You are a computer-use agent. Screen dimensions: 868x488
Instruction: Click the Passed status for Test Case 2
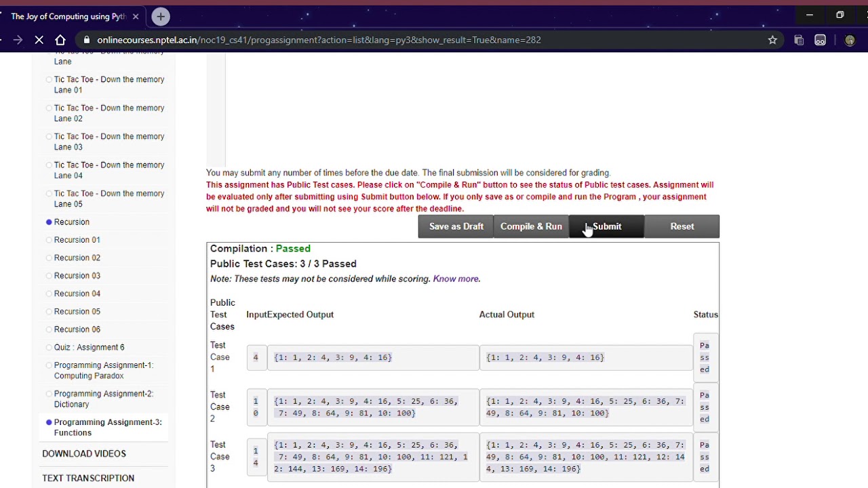(x=705, y=407)
